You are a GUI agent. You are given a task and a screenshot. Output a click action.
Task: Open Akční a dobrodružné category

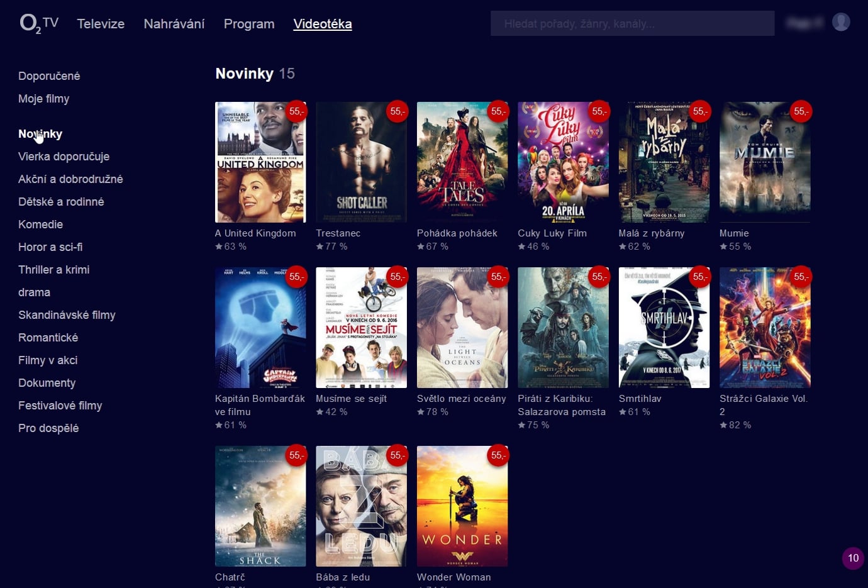70,179
